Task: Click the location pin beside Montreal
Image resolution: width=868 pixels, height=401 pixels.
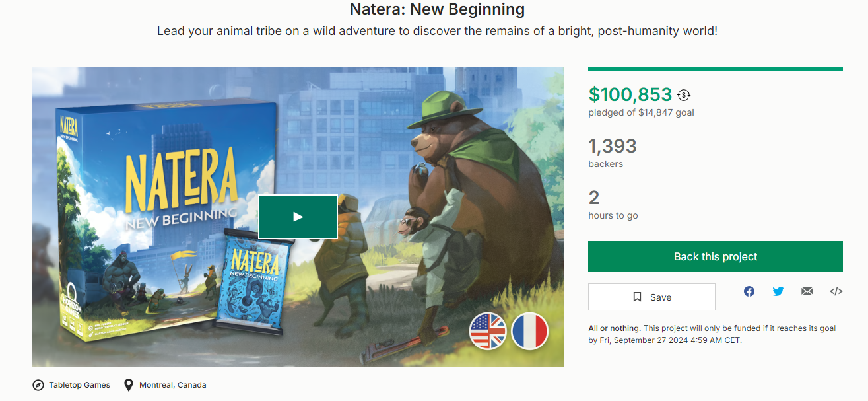Action: pos(129,385)
